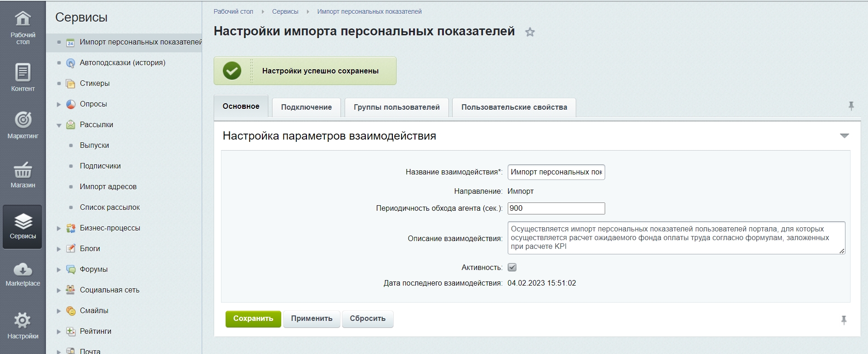Add page to favorites with star icon

click(x=530, y=32)
